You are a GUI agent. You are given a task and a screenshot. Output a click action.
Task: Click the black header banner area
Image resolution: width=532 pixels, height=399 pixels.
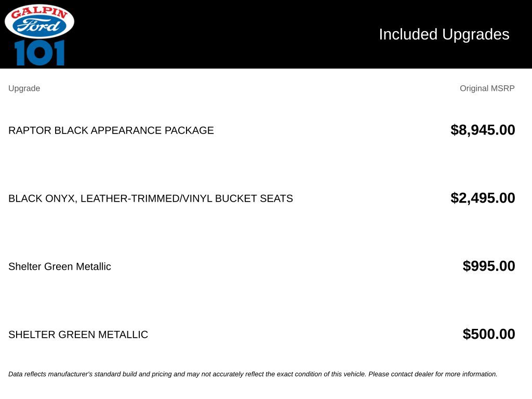(x=266, y=34)
